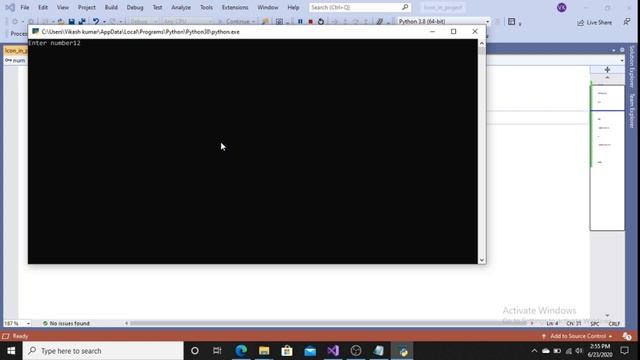Viewport: 640px width, 360px height.
Task: Open the View menu
Action: coord(62,7)
